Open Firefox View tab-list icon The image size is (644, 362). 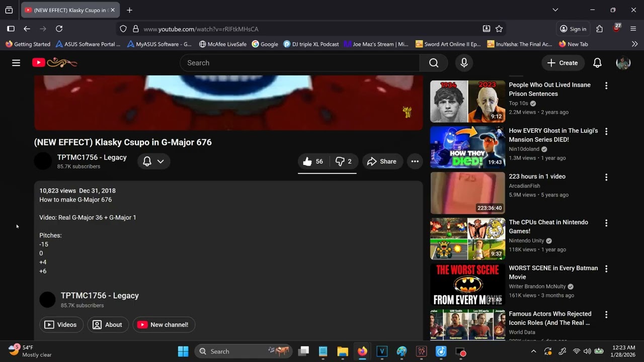pyautogui.click(x=9, y=10)
